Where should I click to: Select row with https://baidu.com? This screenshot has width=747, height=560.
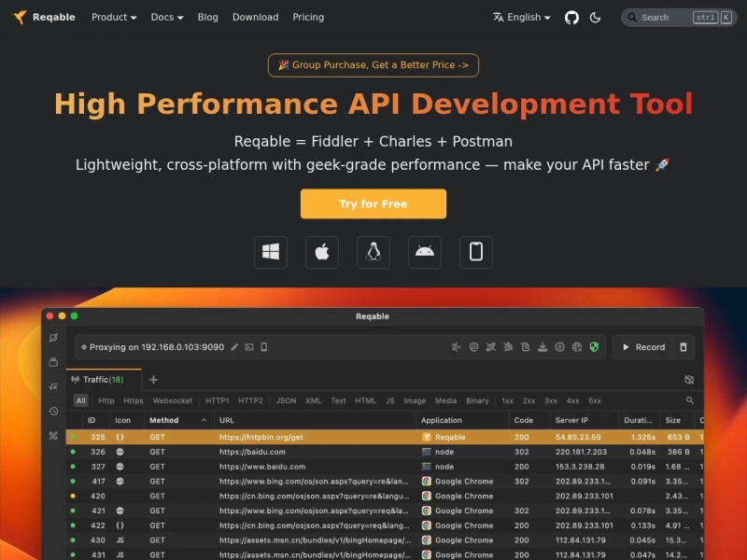(385, 452)
